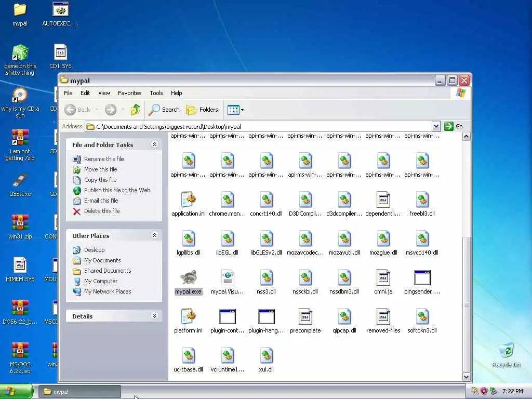Open My Computer link
532x399 pixels.
point(101,281)
